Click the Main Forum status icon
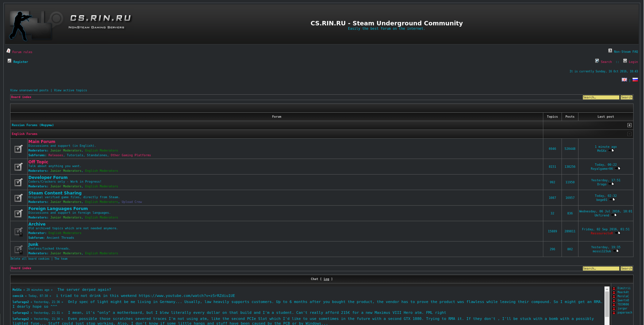Viewport: 644px width, 325px height. (x=19, y=148)
